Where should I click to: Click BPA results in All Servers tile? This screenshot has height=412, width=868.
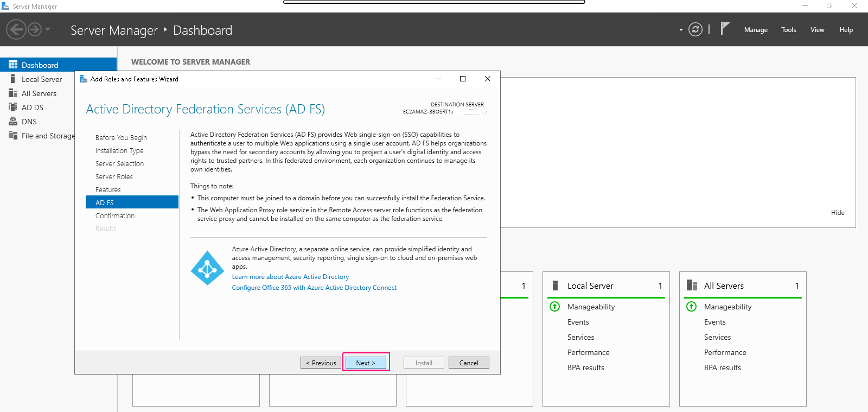coord(722,367)
